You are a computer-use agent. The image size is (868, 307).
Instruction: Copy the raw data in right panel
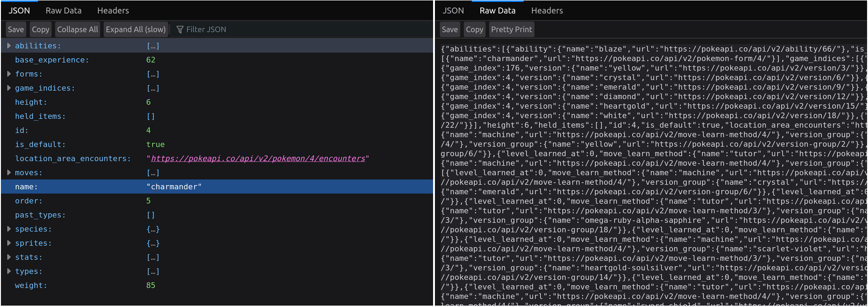[474, 30]
